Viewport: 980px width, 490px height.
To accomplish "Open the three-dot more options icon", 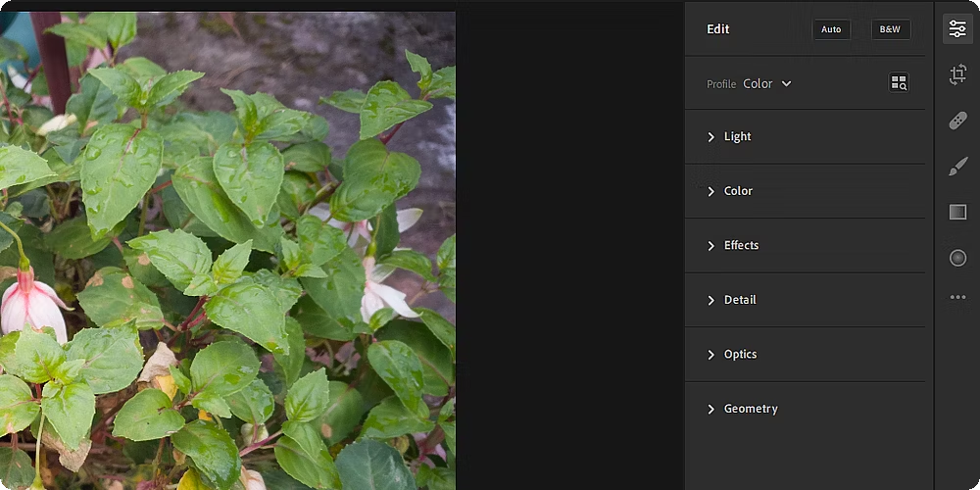I will 957,298.
